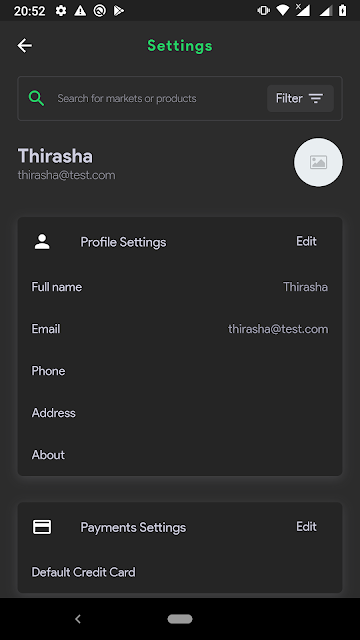Tap the settings gear icon in status bar

[x=61, y=11]
